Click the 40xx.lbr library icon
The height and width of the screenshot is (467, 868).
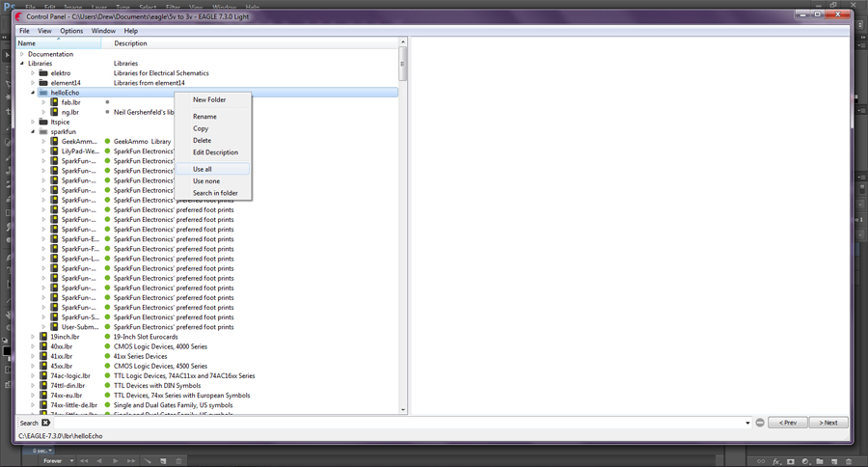point(43,346)
